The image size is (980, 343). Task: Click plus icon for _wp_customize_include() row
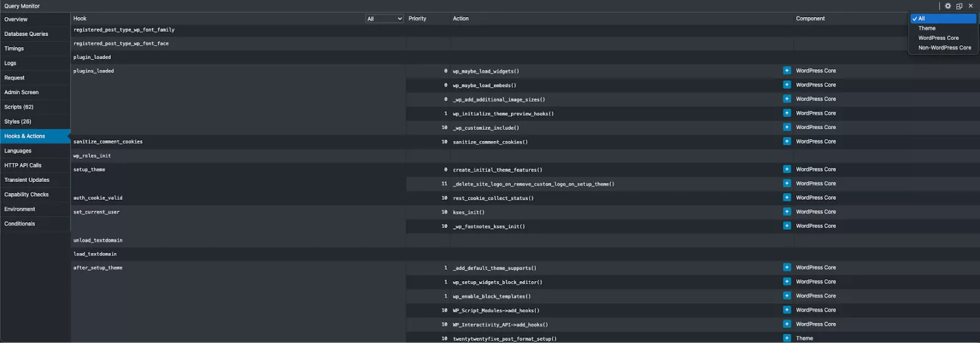tap(787, 127)
